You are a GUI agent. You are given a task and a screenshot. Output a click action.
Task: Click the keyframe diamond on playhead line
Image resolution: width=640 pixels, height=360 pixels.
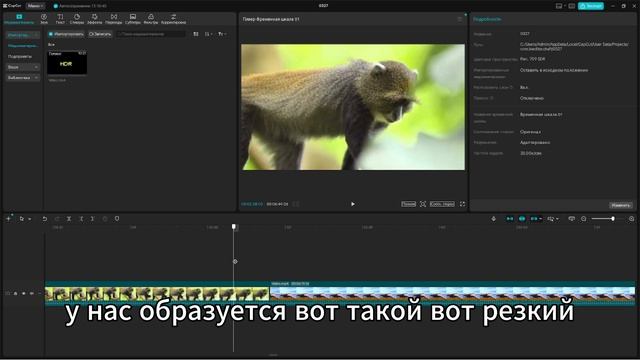235,261
